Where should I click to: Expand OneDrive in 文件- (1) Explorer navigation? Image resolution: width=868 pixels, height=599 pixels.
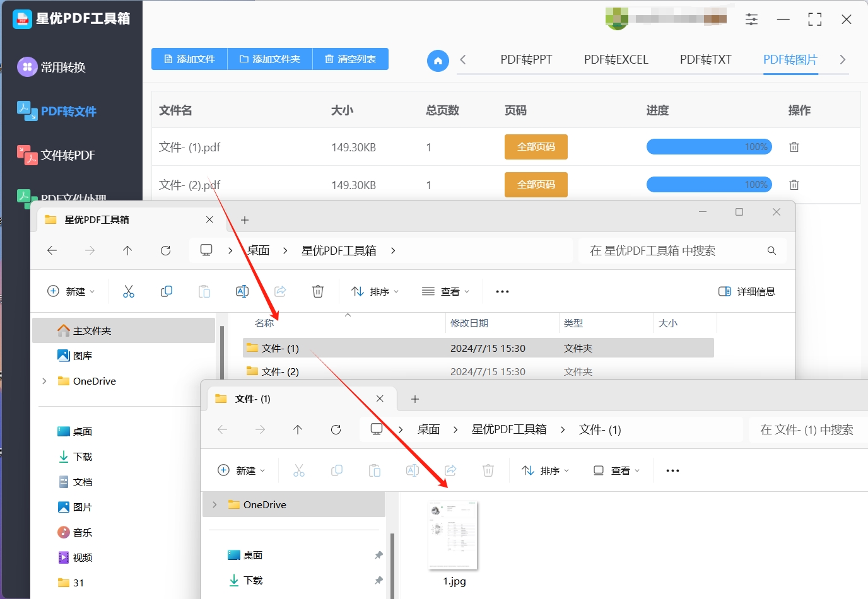[x=214, y=504]
